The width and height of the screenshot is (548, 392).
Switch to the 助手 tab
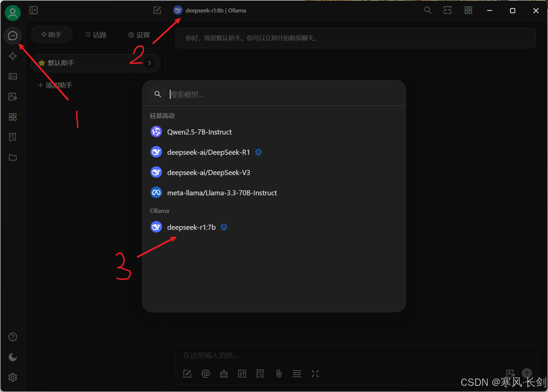pyautogui.click(x=51, y=34)
